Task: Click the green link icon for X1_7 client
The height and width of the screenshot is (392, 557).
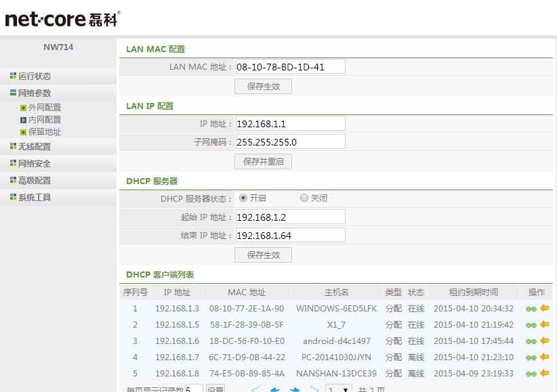Action: [531, 325]
